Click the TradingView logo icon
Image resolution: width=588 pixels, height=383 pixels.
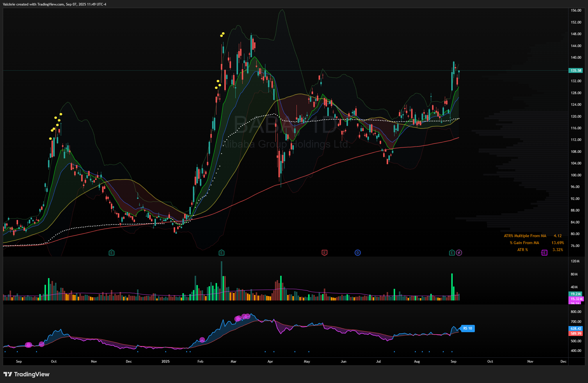point(8,374)
